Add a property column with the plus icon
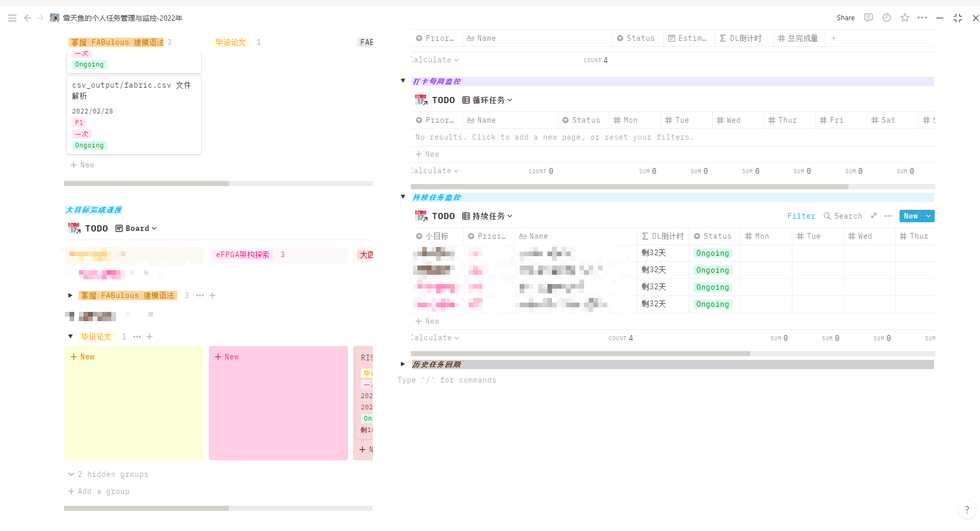 pyautogui.click(x=834, y=38)
